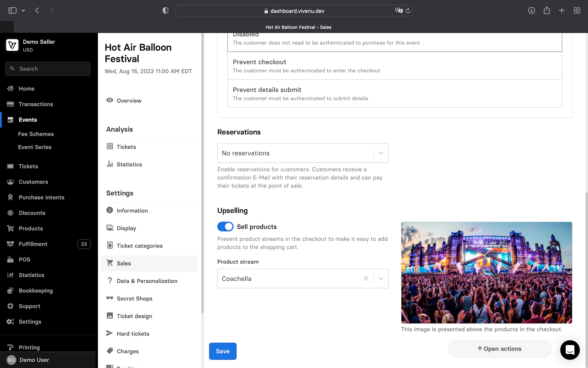Screen dimensions: 588x368
Task: Click the Open actions button
Action: coord(499,349)
